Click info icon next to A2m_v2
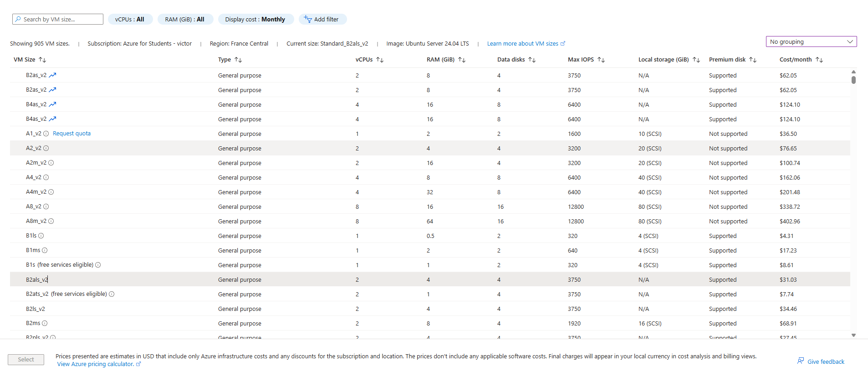This screenshot has width=868, height=377. click(51, 163)
